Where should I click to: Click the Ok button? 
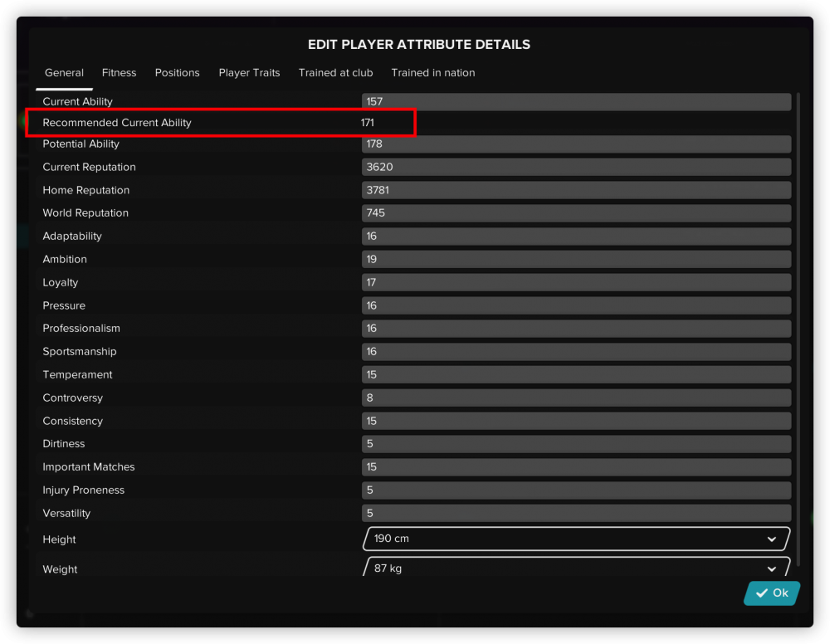(772, 593)
